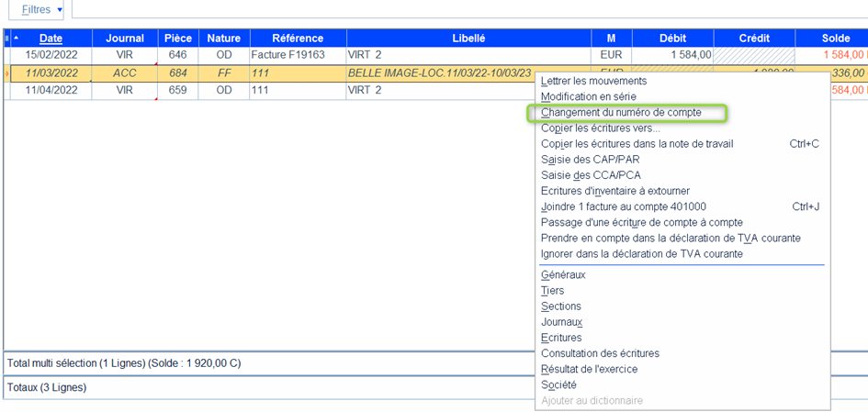Open 'Saisie des CAP/PAR'
This screenshot has width=868, height=412.
click(590, 160)
